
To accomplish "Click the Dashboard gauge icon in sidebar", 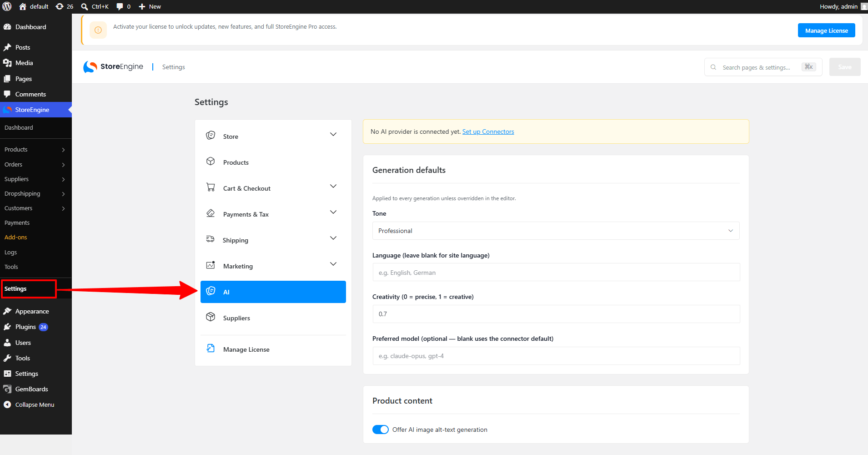I will click(7, 27).
